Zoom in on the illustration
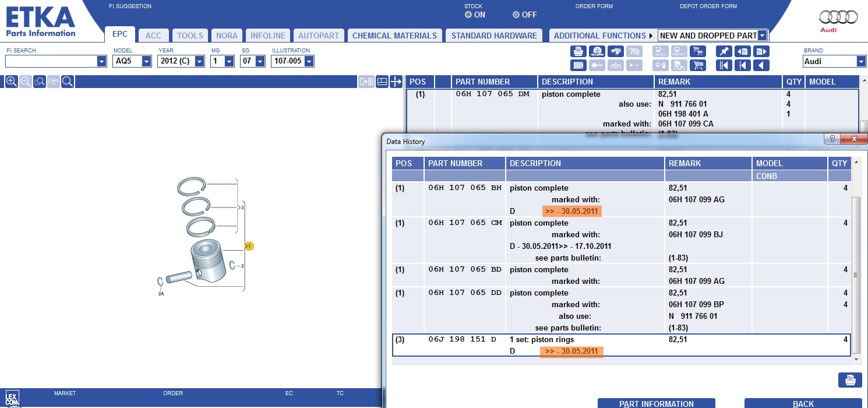The height and width of the screenshot is (408, 868). [x=12, y=82]
